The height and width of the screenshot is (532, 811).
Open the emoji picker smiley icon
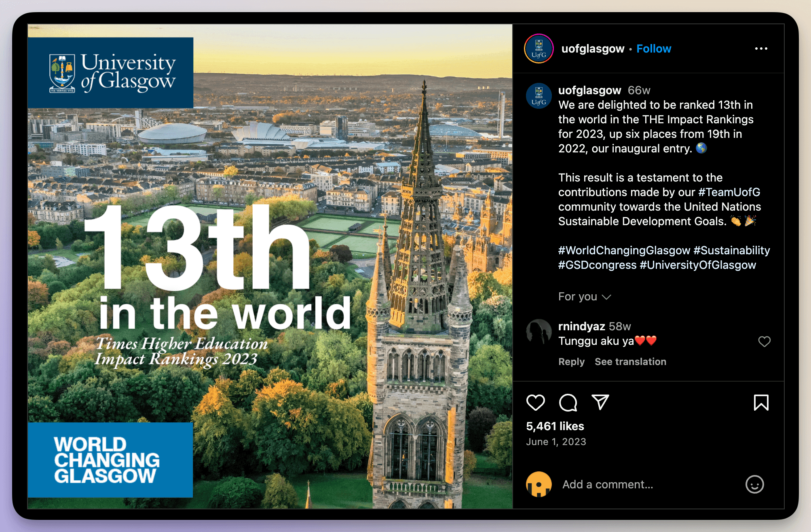click(x=754, y=484)
